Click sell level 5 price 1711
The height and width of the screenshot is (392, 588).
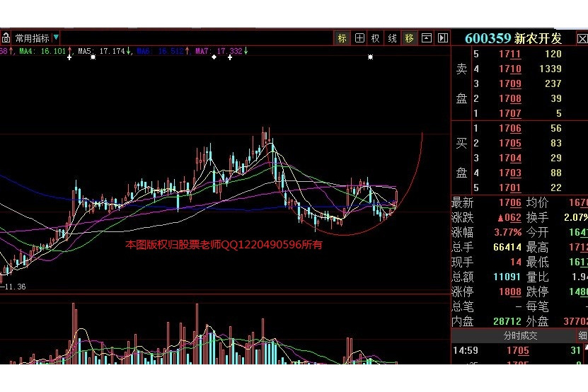[510, 54]
